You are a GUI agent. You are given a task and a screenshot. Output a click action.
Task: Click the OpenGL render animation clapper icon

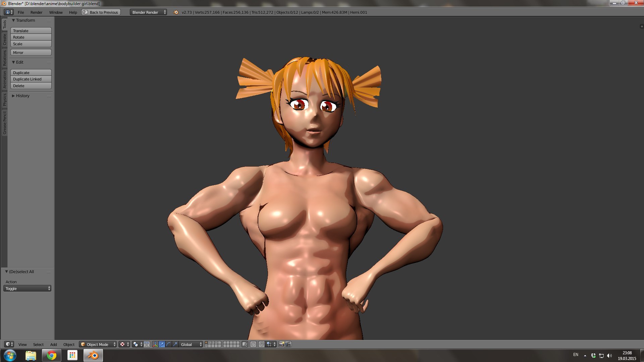point(288,344)
